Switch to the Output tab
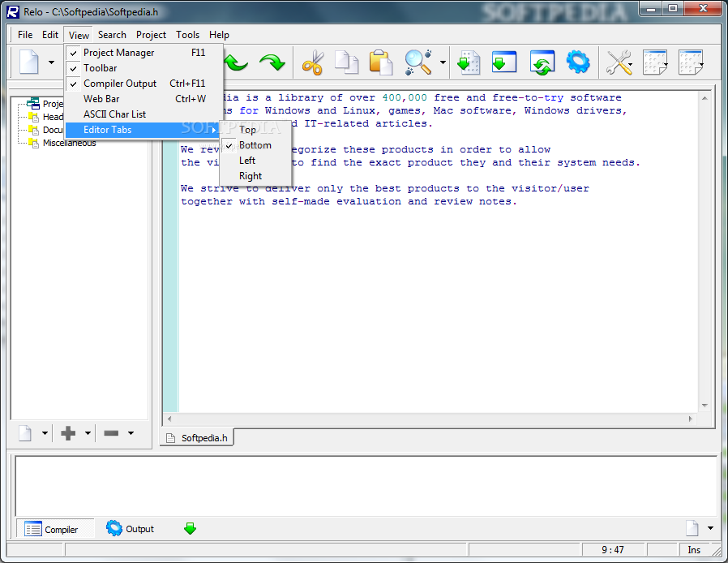Viewport: 728px width, 563px height. click(x=131, y=529)
